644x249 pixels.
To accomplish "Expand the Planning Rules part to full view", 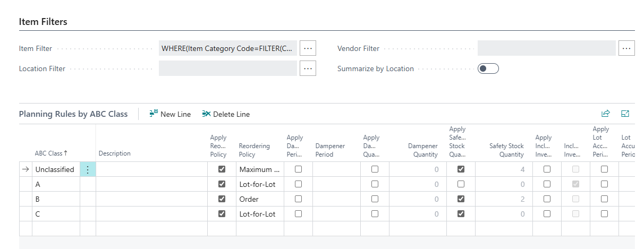I will (x=625, y=114).
